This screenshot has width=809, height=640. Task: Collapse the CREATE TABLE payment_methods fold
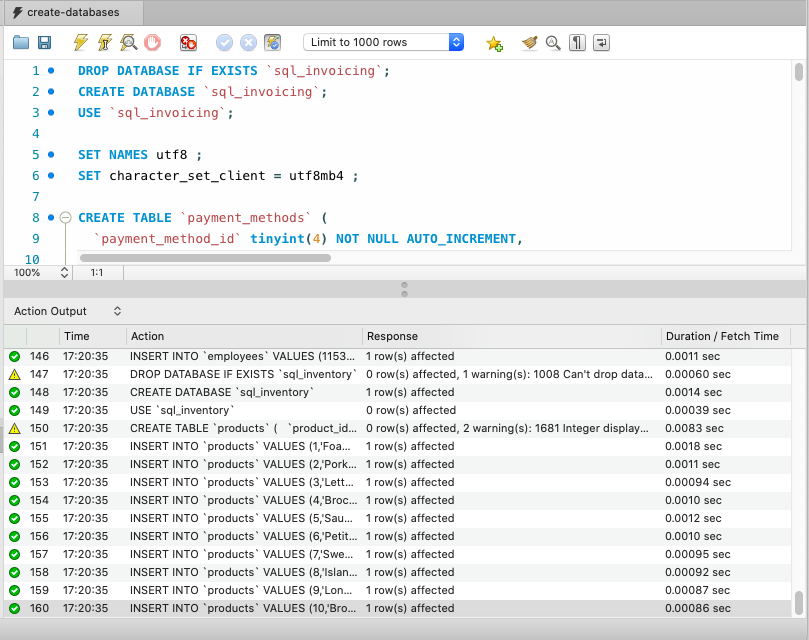click(x=64, y=217)
